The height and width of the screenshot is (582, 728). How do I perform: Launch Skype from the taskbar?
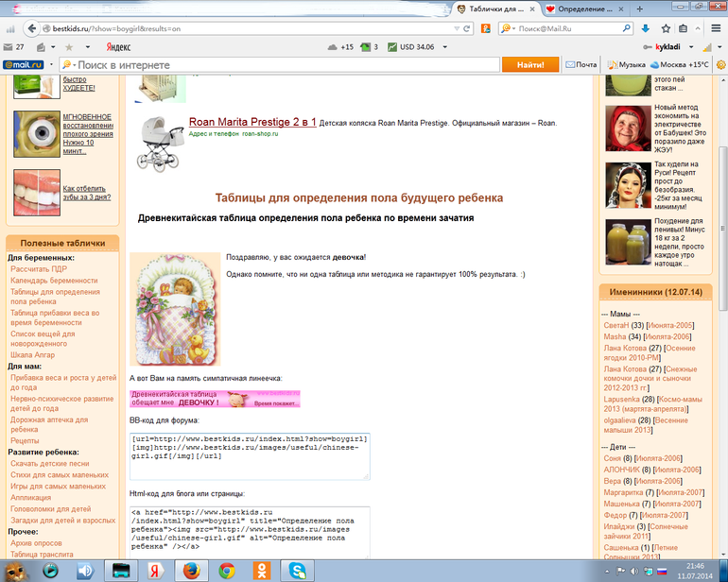click(298, 570)
